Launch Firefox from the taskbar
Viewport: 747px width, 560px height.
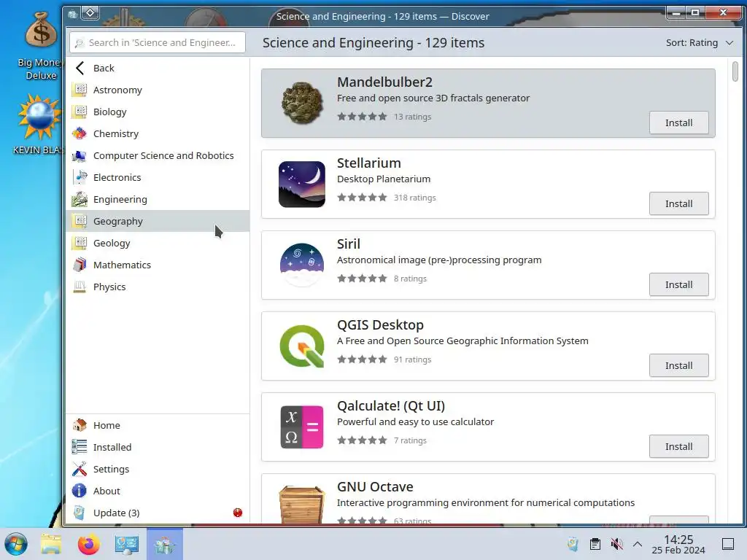point(88,544)
